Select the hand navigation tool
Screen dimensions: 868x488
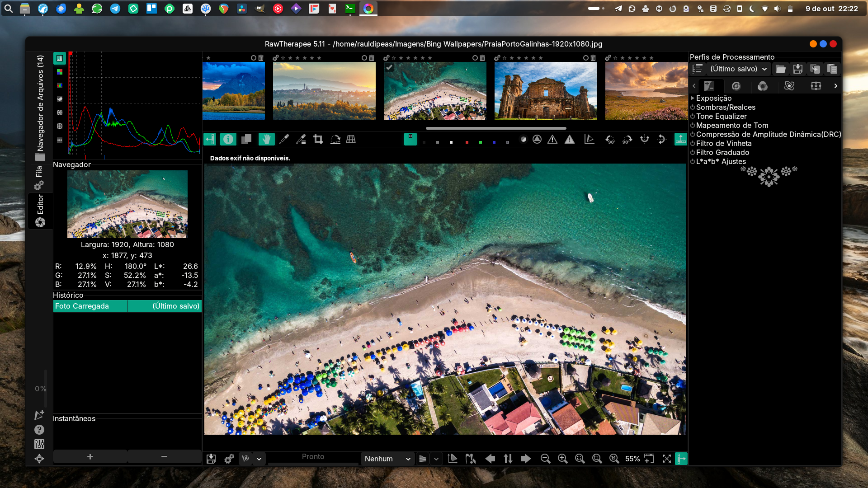pyautogui.click(x=266, y=140)
